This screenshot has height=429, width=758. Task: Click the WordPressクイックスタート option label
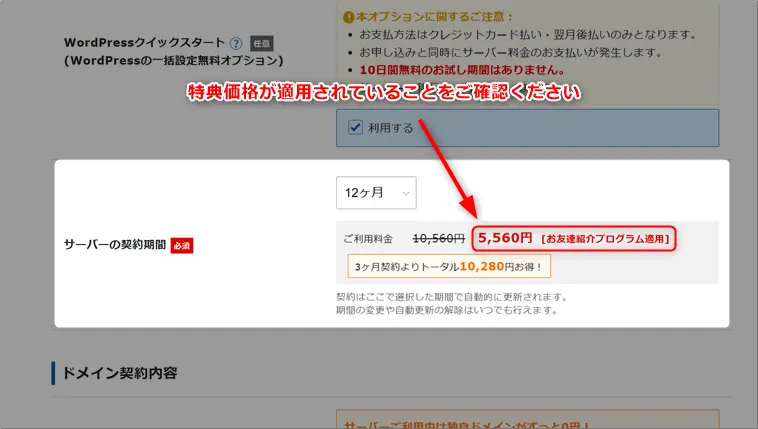[143, 44]
